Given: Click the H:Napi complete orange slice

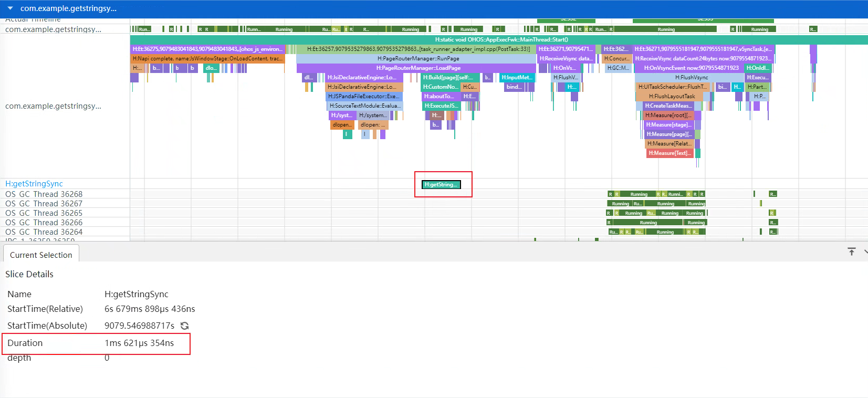Looking at the screenshot, I should pyautogui.click(x=207, y=59).
